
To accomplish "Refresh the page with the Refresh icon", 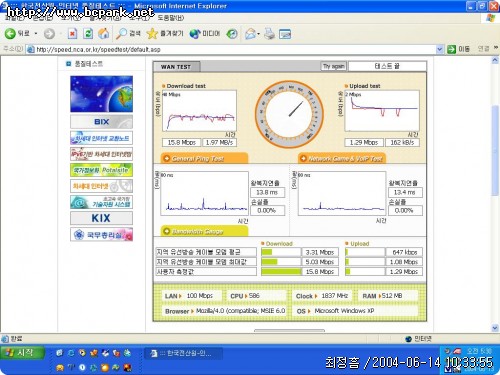I will pos(88,34).
